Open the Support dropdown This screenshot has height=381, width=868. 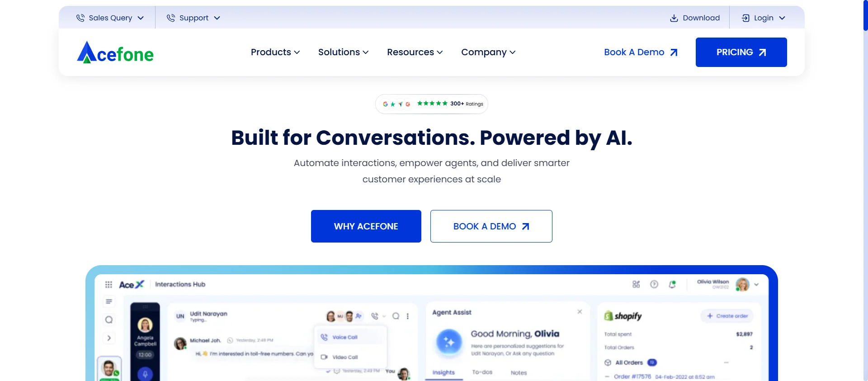(193, 18)
